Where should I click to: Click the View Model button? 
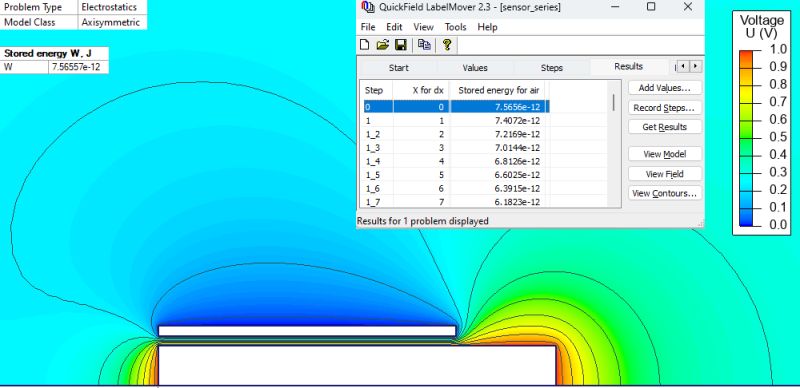pos(665,154)
